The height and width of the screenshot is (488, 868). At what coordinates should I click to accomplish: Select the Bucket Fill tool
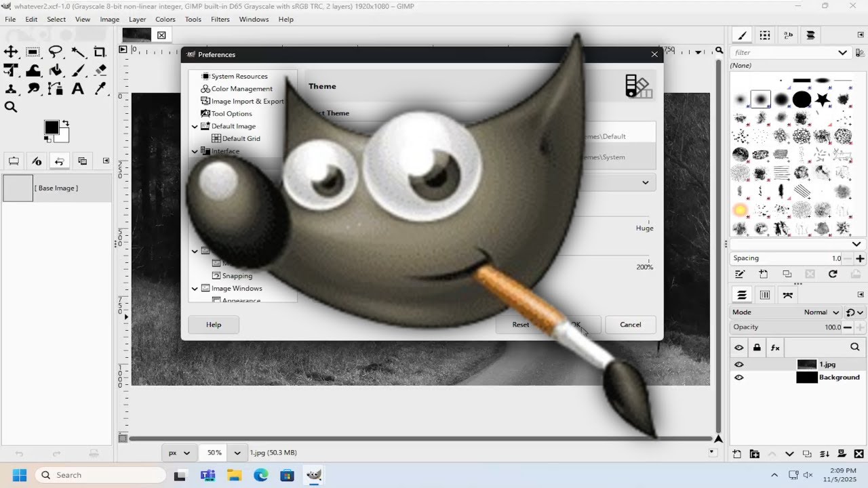point(56,70)
